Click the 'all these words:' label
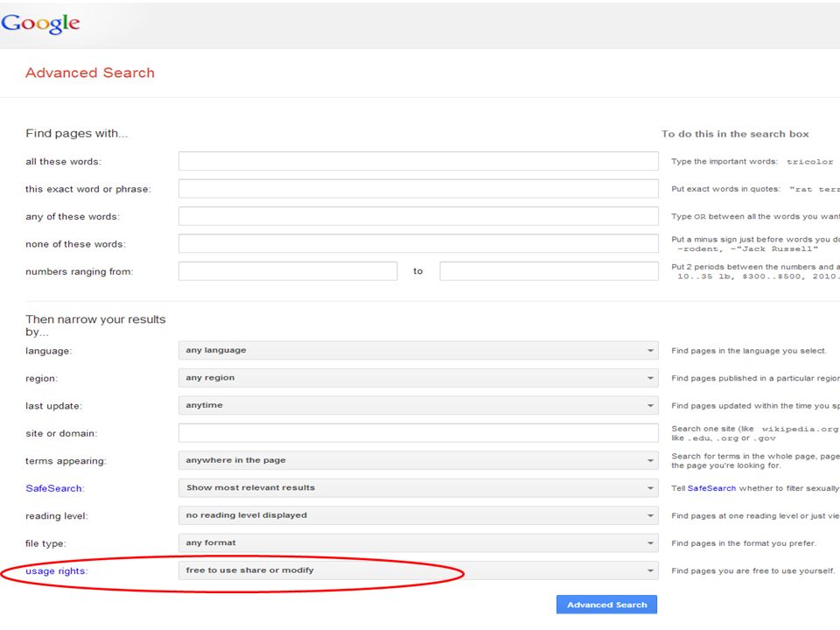 point(63,162)
